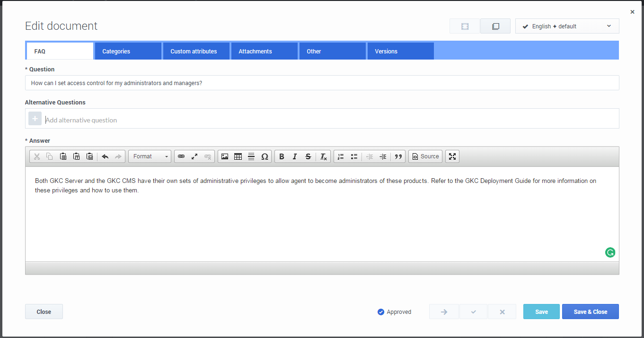Open the Format paragraph dropdown
644x338 pixels.
click(150, 156)
